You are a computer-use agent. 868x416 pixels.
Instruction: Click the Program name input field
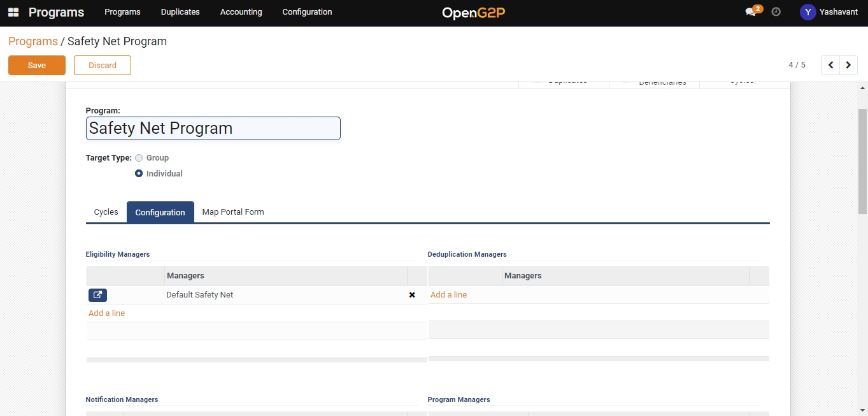point(213,128)
